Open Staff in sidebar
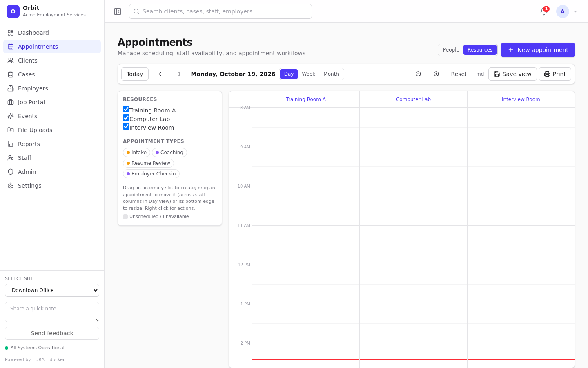The width and height of the screenshot is (588, 368). (x=52, y=158)
